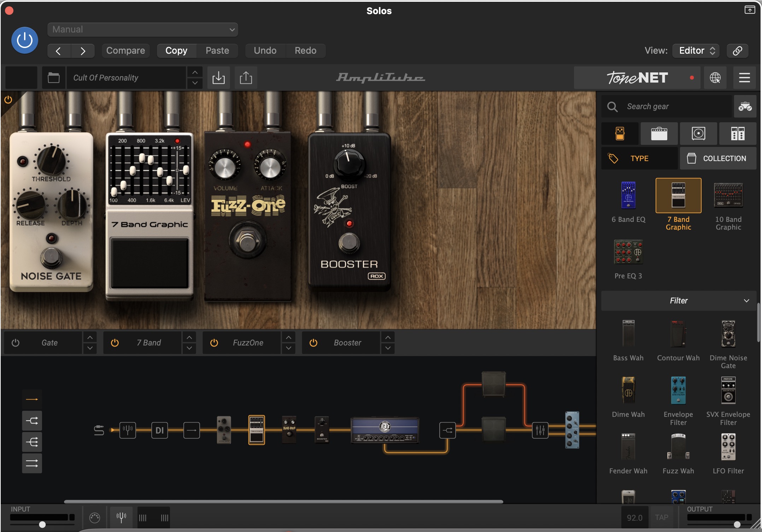Click the Undo button
This screenshot has height=532, width=762.
[x=265, y=51]
